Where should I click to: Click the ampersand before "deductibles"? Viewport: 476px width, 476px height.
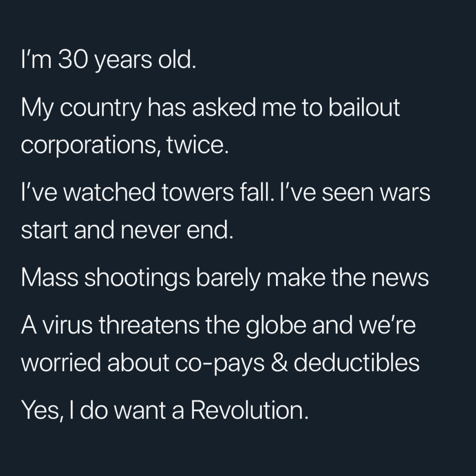click(x=279, y=362)
